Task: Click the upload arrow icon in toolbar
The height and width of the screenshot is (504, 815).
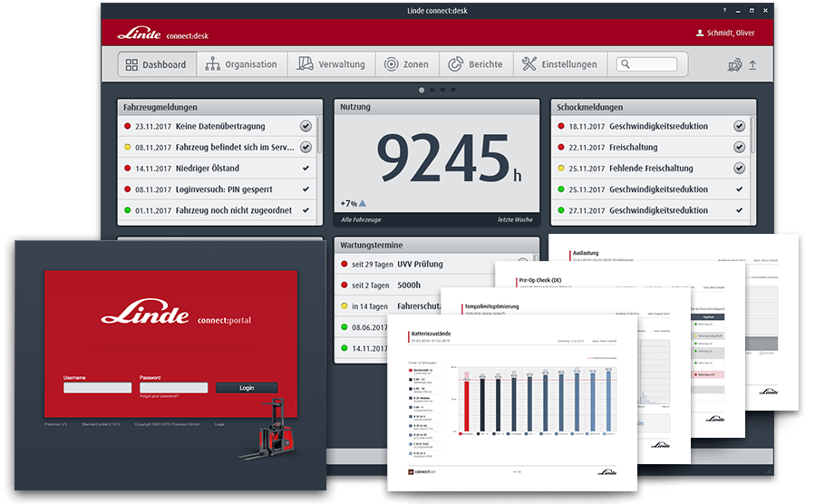Action: pos(752,65)
